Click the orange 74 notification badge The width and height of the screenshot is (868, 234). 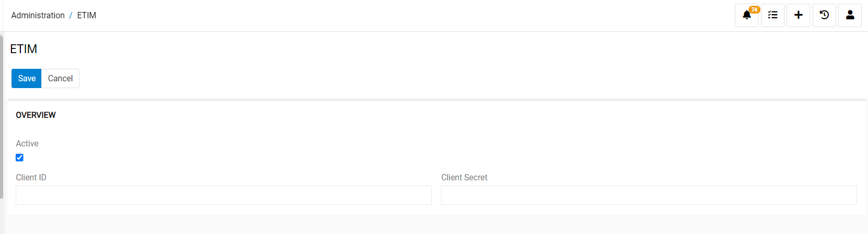[x=754, y=9]
